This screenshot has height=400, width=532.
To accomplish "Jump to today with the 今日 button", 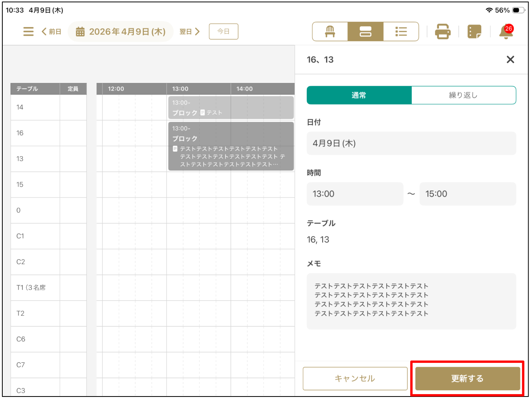I will tap(223, 31).
